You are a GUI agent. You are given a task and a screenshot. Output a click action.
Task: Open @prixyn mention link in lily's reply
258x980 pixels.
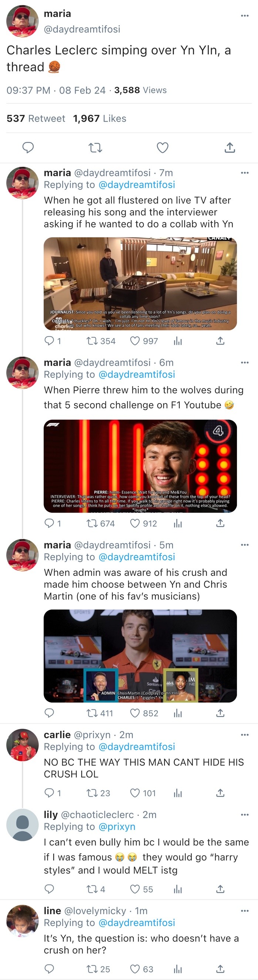pyautogui.click(x=117, y=827)
